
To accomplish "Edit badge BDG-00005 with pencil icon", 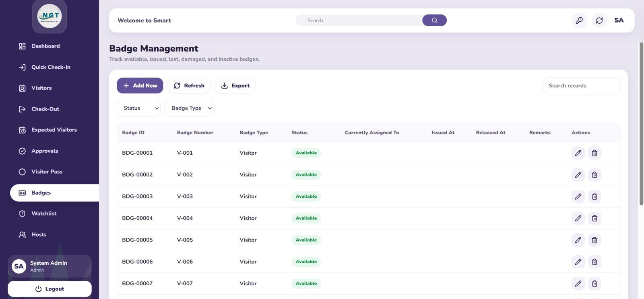I will (x=578, y=240).
